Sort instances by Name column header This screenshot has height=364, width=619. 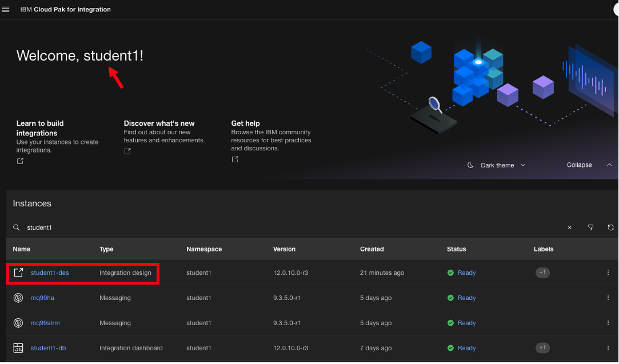22,249
